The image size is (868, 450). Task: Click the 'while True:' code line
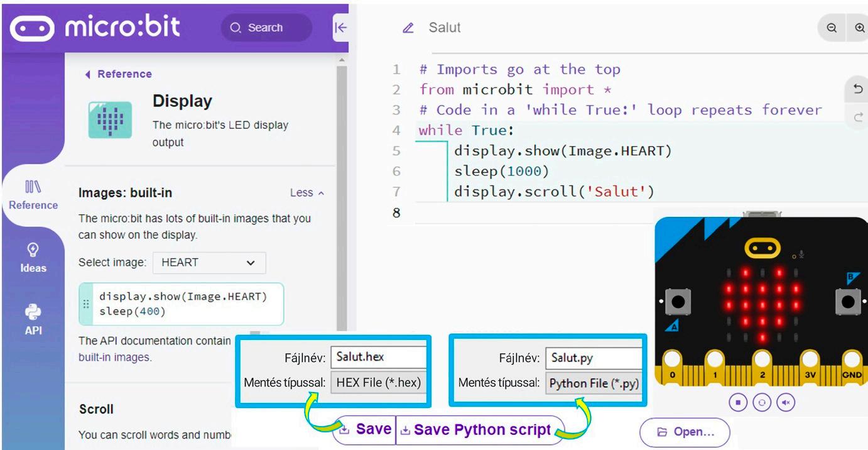[x=467, y=131]
